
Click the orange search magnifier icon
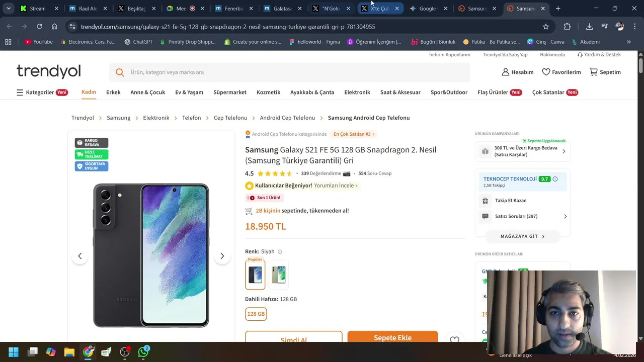coord(120,72)
